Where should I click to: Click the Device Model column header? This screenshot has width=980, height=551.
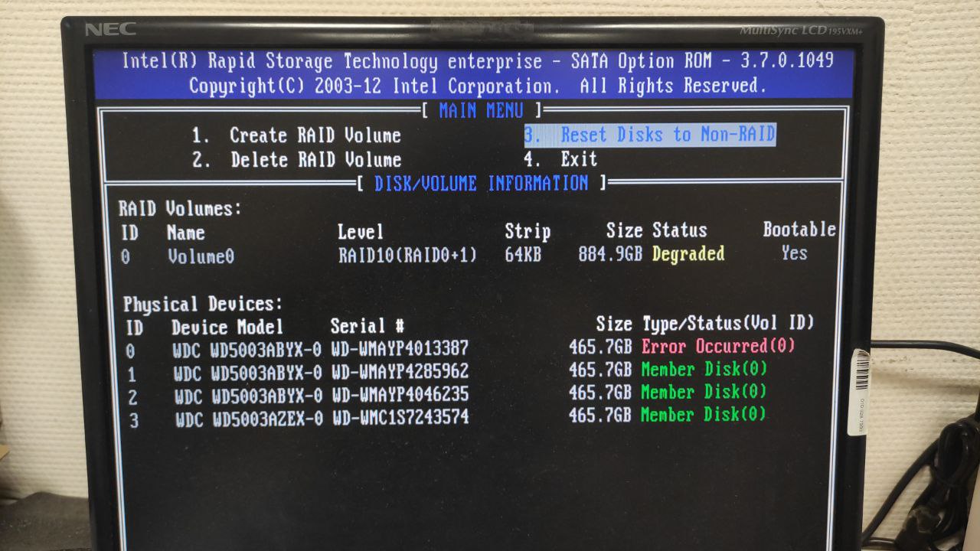(x=227, y=328)
